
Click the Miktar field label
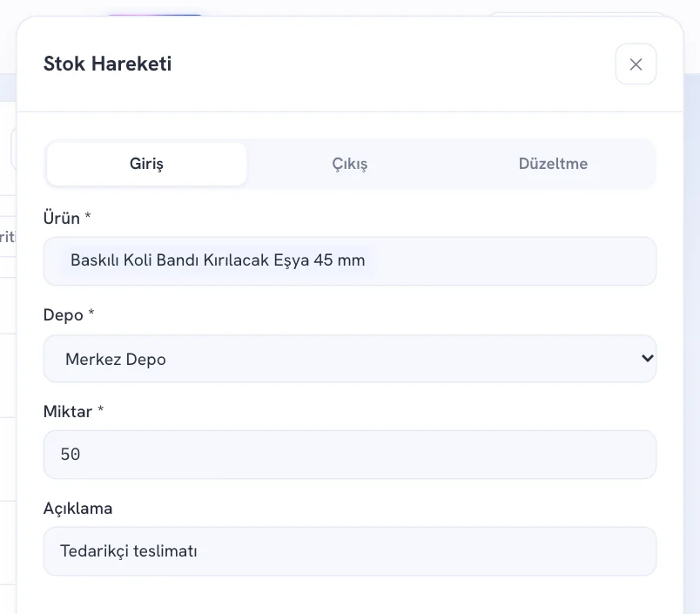[73, 411]
